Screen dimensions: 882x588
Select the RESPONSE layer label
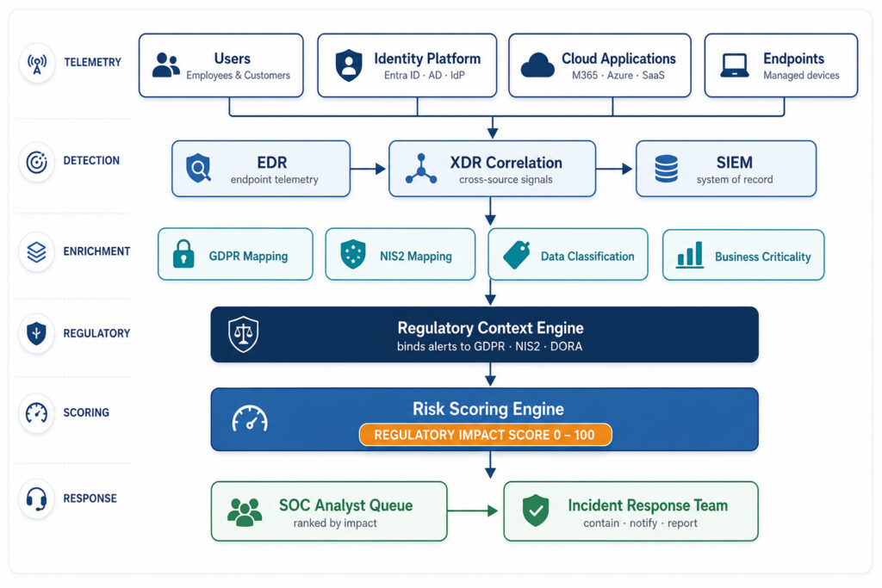point(90,498)
